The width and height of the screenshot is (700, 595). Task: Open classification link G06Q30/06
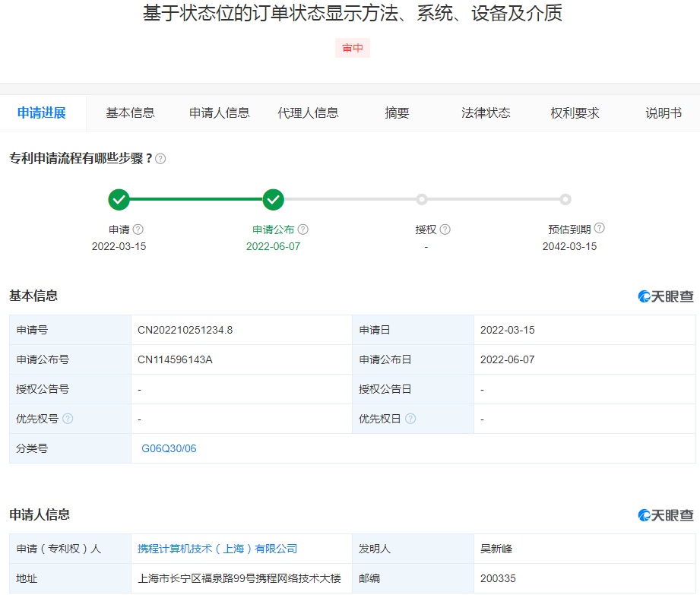pos(169,448)
